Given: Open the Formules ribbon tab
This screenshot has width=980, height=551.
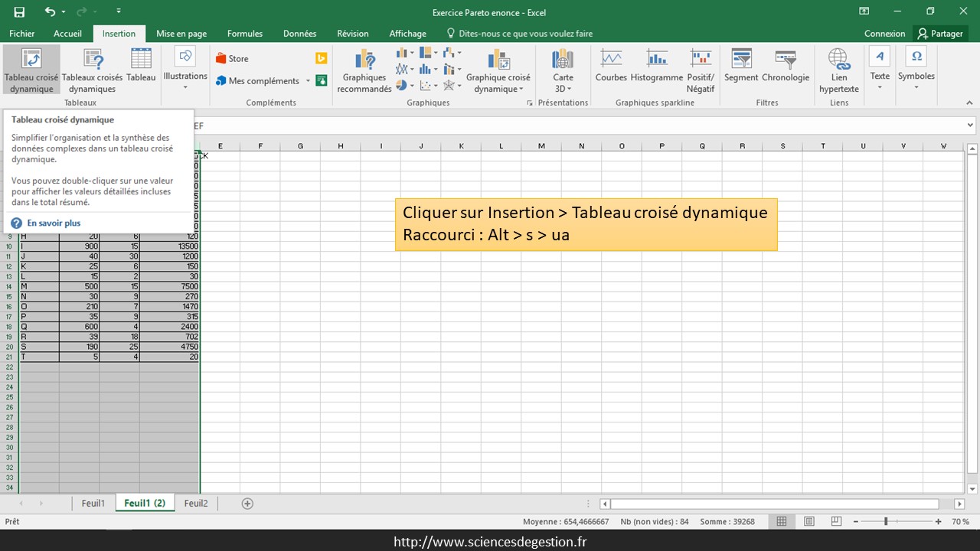Looking at the screenshot, I should coord(245,34).
